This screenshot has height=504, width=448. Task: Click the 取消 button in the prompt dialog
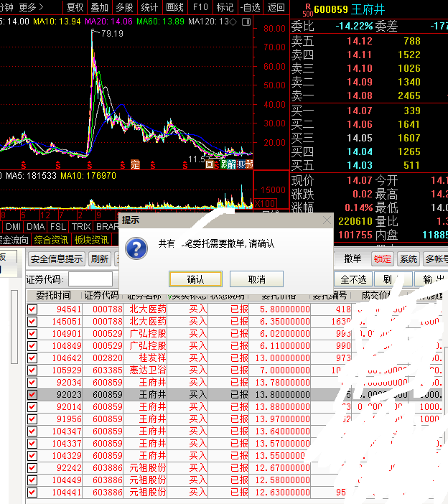tap(256, 279)
